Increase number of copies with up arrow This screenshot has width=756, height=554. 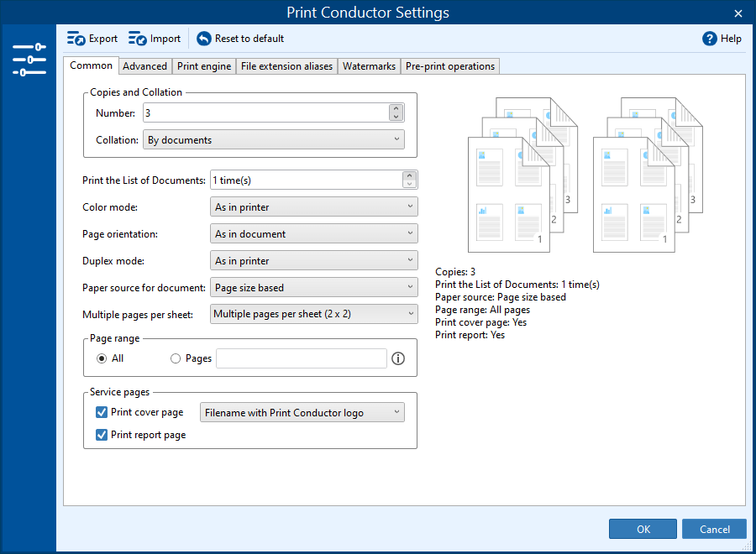(396, 108)
